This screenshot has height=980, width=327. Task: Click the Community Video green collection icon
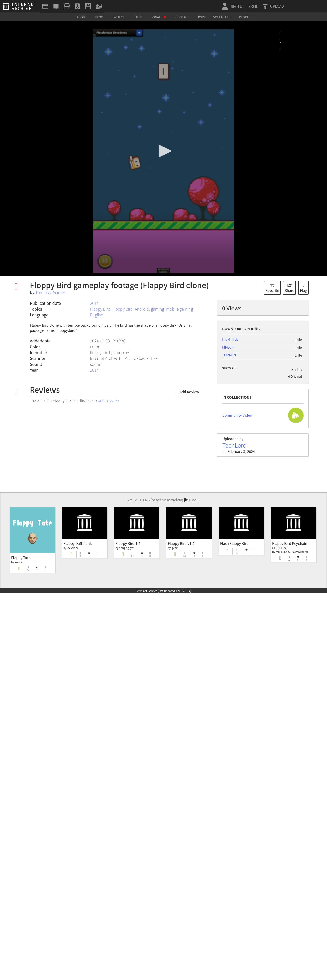coord(295,415)
